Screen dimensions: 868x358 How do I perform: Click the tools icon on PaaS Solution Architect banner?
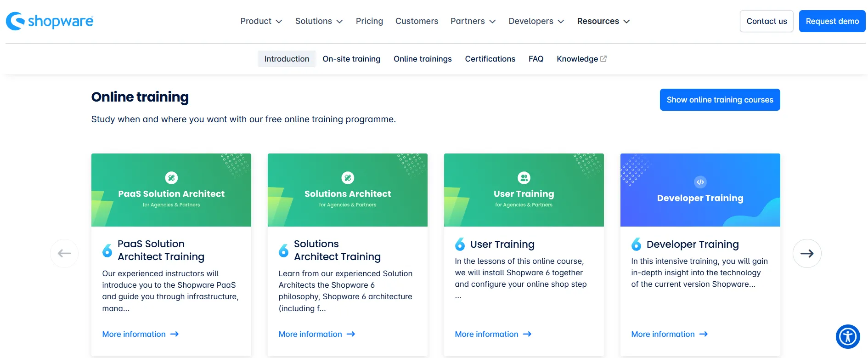[171, 178]
